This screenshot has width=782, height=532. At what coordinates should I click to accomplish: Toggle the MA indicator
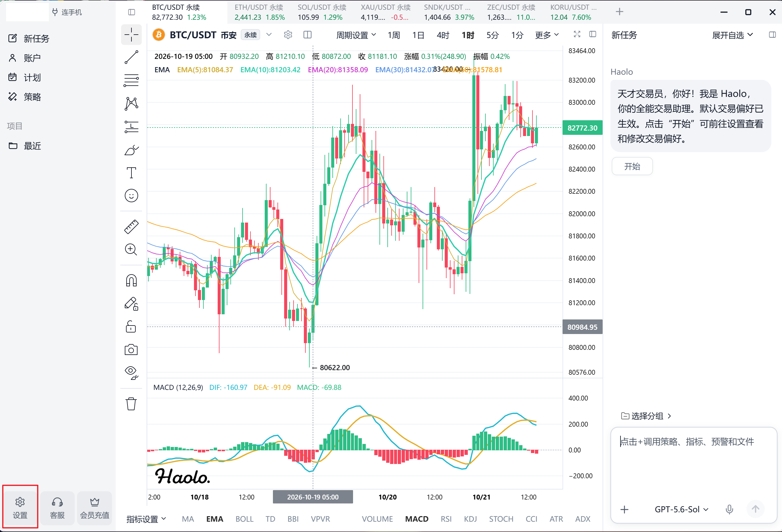click(188, 519)
